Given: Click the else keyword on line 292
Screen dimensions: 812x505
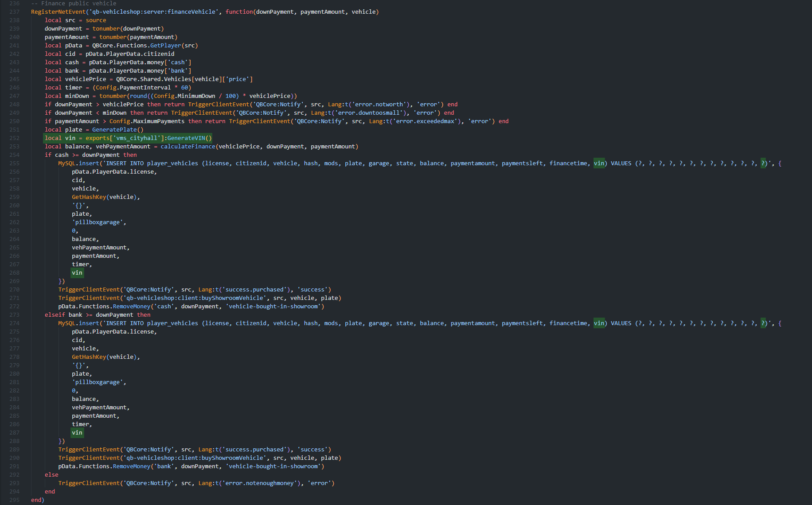Looking at the screenshot, I should coord(51,475).
